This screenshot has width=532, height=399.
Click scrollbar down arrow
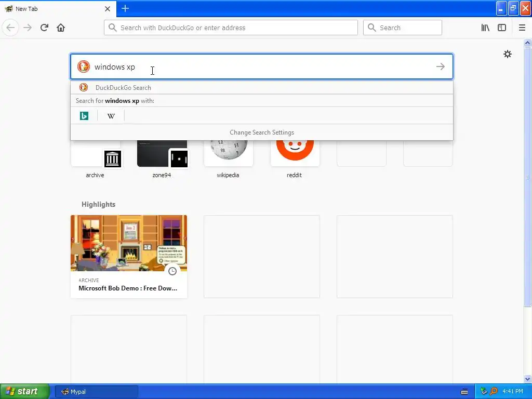528,379
